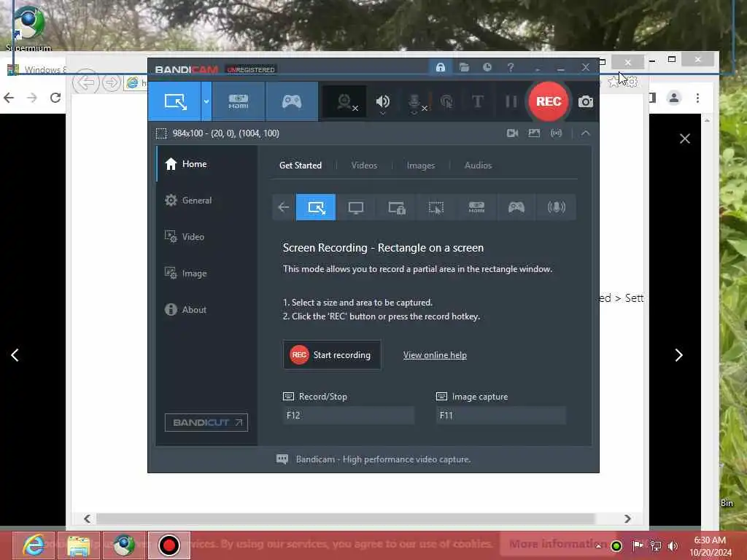Viewport: 747px width, 560px height.
Task: Go to previous image with left arrow
Action: pyautogui.click(x=15, y=355)
